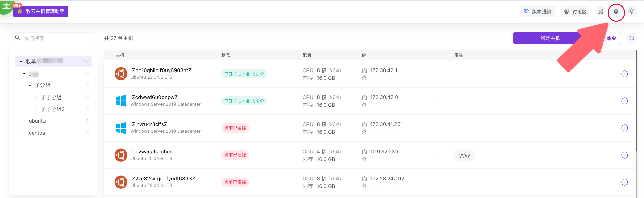
Task: Open more actions for host iZbp10qhllplf0uy6903ntZ
Action: pyautogui.click(x=624, y=74)
